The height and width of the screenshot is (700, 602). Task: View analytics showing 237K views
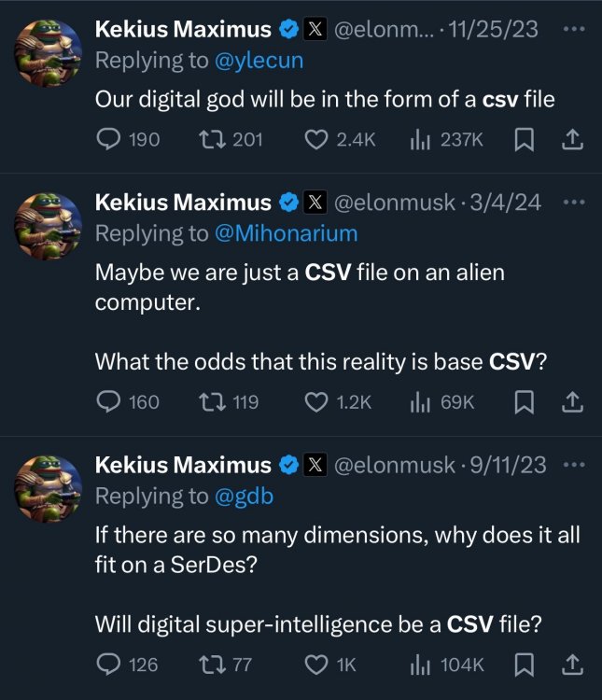coord(419,139)
